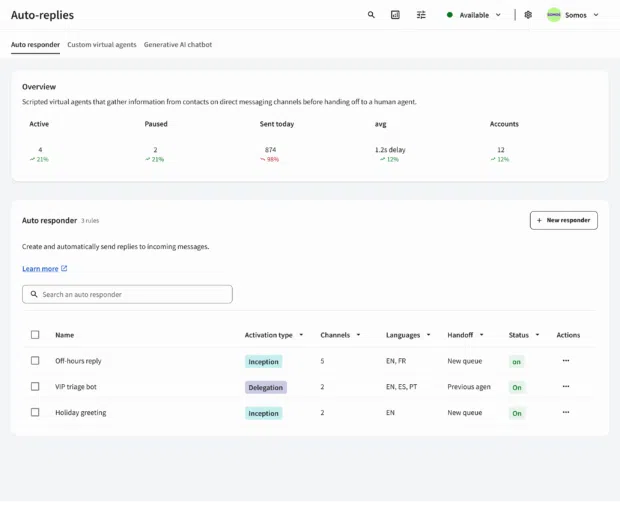The width and height of the screenshot is (620, 515).
Task: Click the Somos avatar icon
Action: point(554,15)
